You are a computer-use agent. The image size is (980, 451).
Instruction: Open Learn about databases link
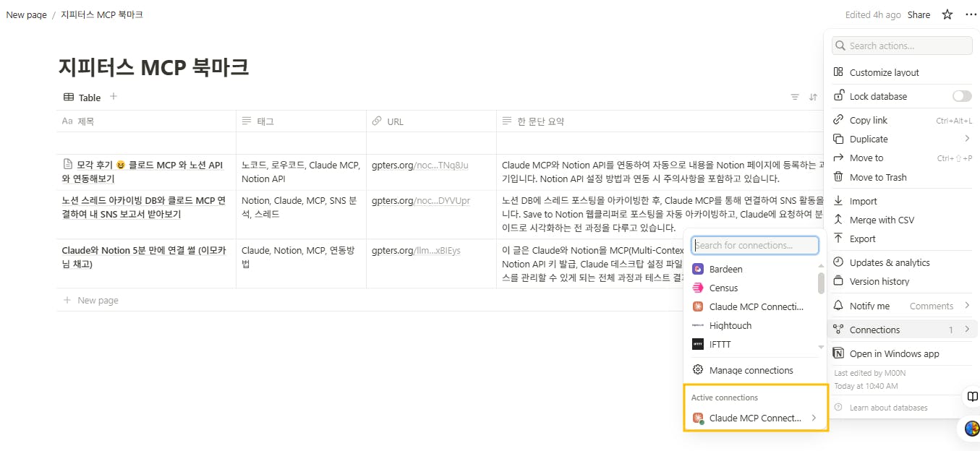point(888,408)
